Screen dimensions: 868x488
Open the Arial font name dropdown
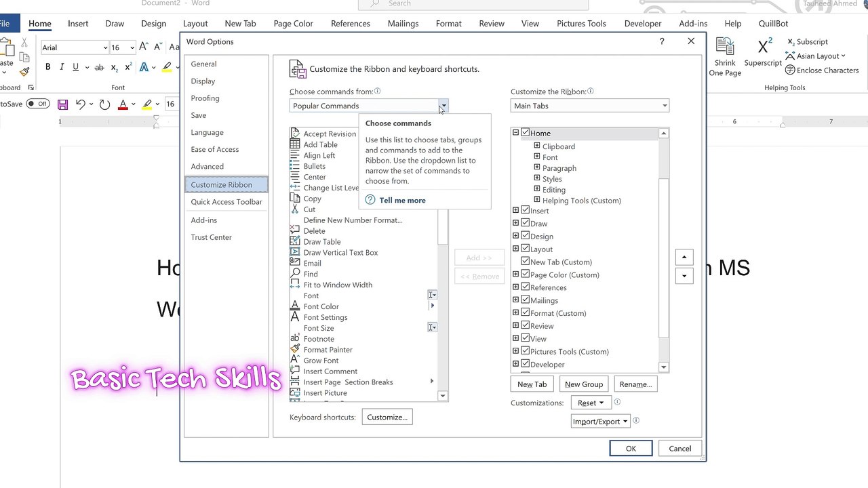click(x=105, y=47)
